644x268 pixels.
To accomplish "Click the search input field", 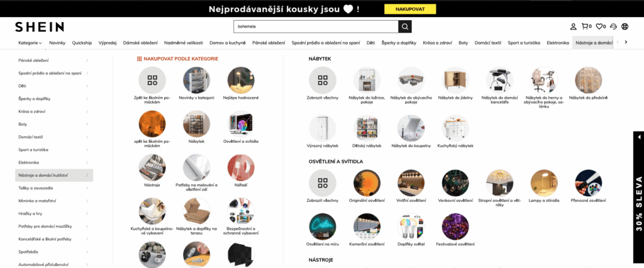I will (x=316, y=26).
